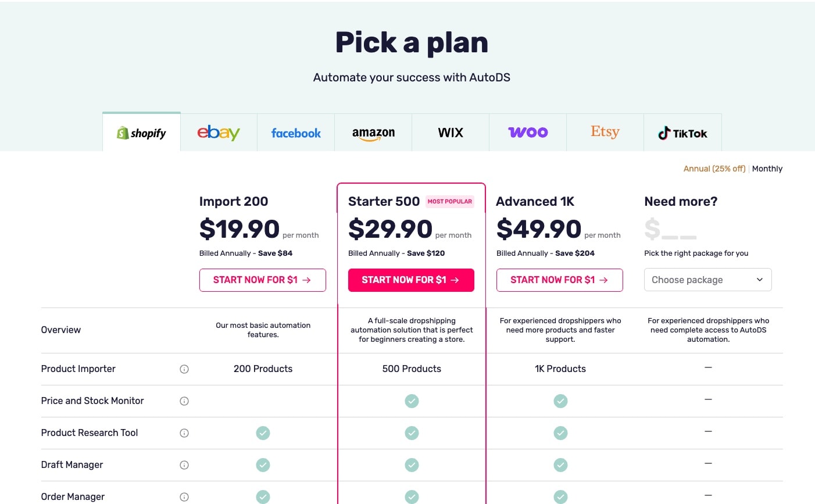Click the Most Popular badge
The width and height of the screenshot is (815, 504).
click(449, 201)
